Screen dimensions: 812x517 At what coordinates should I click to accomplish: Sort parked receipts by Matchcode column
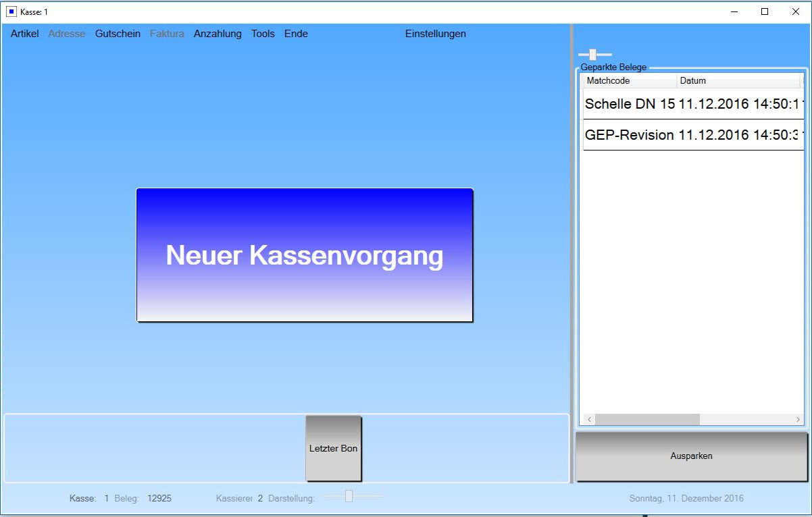click(x=630, y=81)
